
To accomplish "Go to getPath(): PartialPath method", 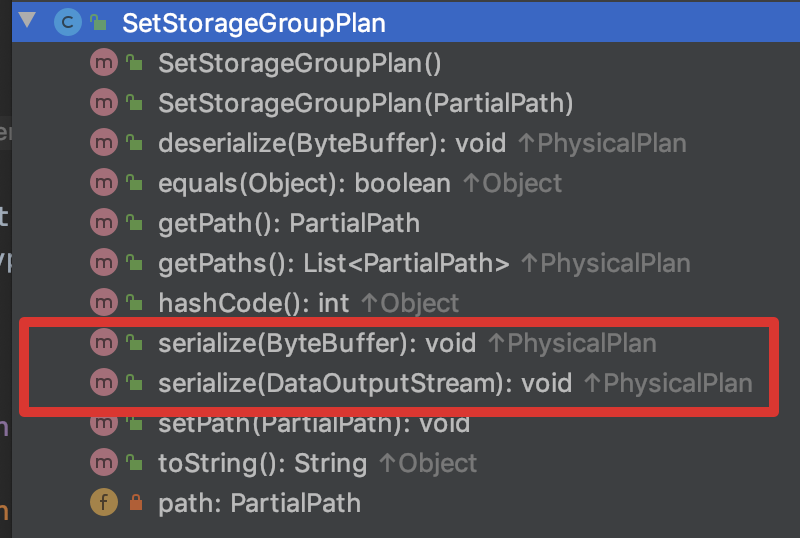I will pyautogui.click(x=288, y=223).
